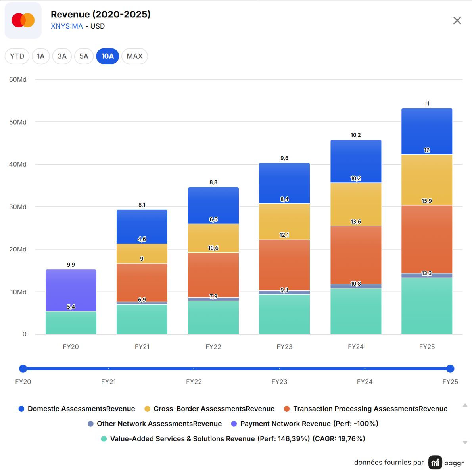Click the orange Transaction Processing legend dot
Screen dimensions: 472x476
[x=287, y=409]
